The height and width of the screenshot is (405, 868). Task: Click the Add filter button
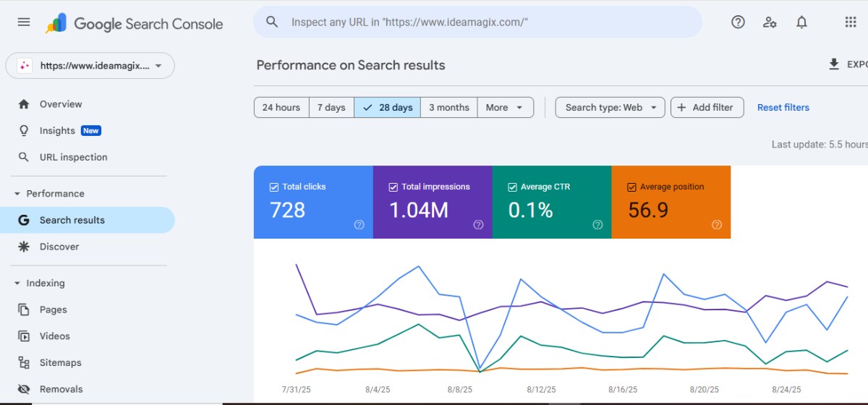706,107
